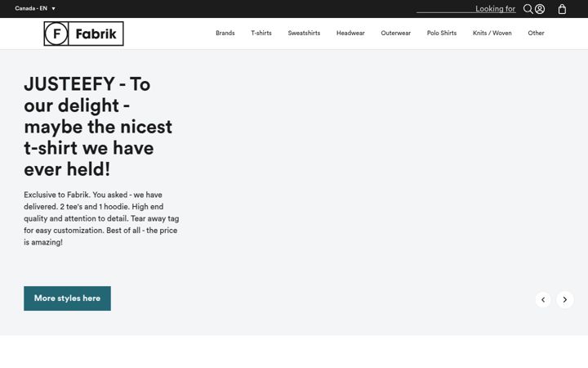588x368 pixels.
Task: Open the Other menu
Action: [536, 33]
